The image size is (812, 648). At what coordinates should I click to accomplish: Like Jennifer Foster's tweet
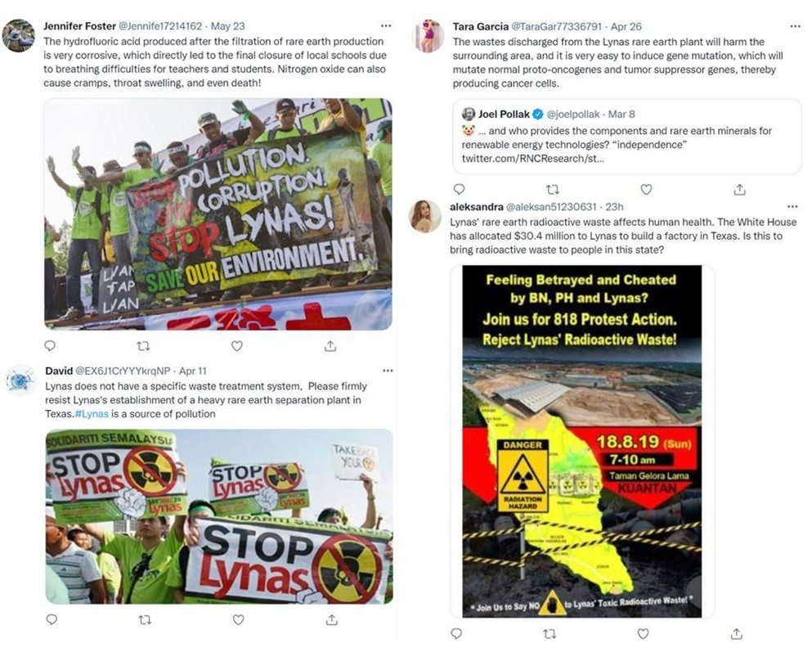click(236, 345)
